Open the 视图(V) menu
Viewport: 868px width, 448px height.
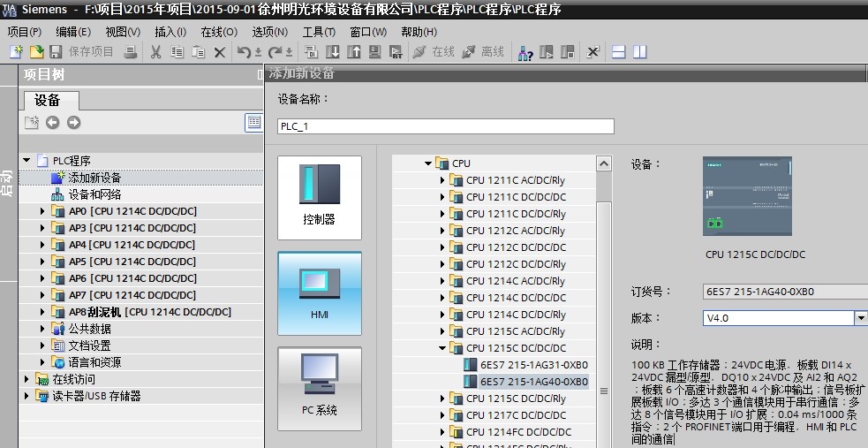123,32
